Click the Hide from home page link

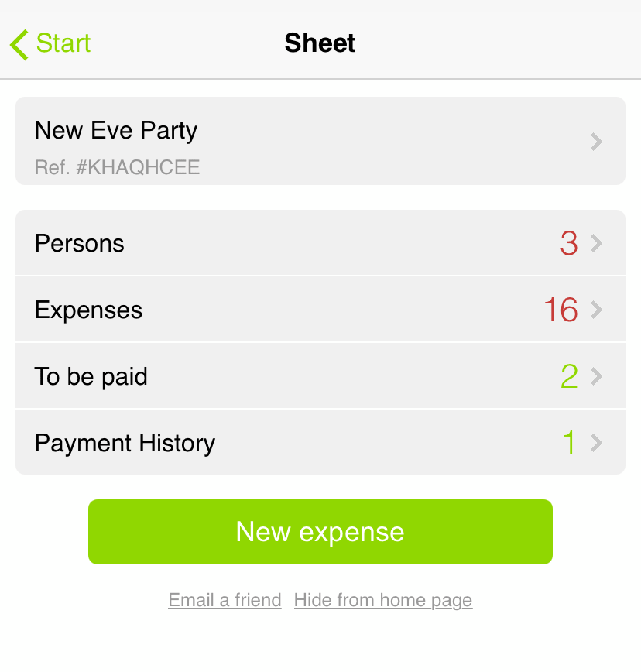(383, 601)
